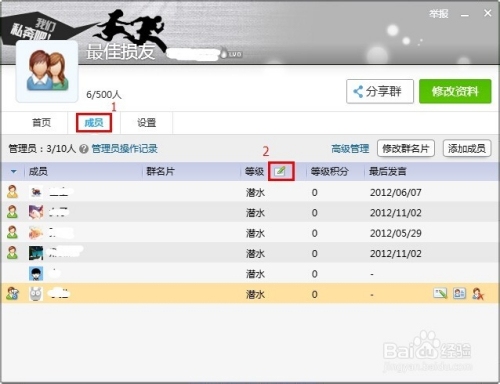The width and height of the screenshot is (500, 384).
Task: Sort by the 最后发言 column header
Action: pos(388,171)
